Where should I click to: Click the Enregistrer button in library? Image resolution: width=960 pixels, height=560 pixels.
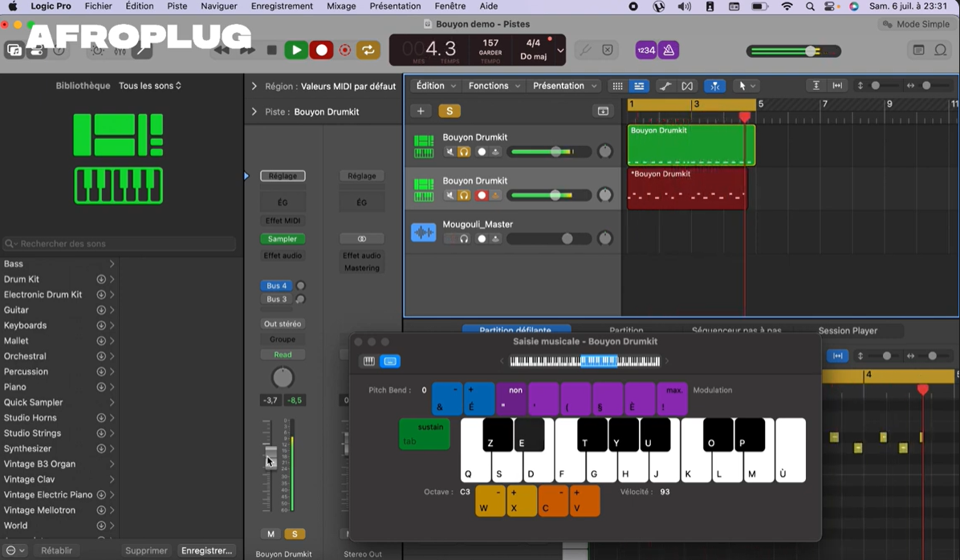(206, 550)
